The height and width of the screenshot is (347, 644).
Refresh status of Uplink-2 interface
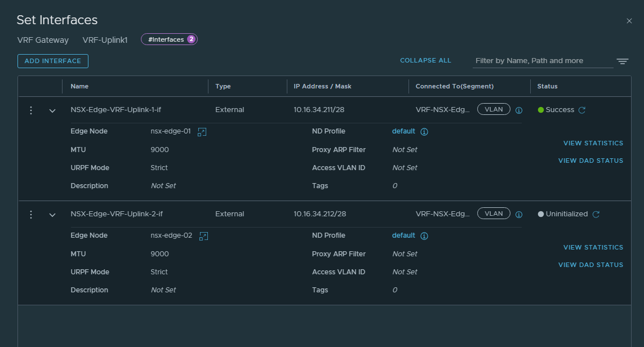(x=596, y=215)
